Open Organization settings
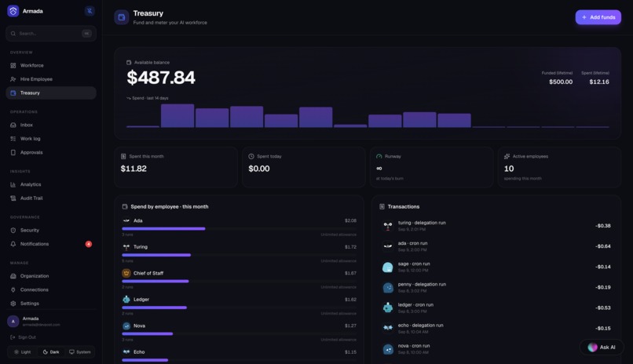Screen dimensions: 633x364 51,276
